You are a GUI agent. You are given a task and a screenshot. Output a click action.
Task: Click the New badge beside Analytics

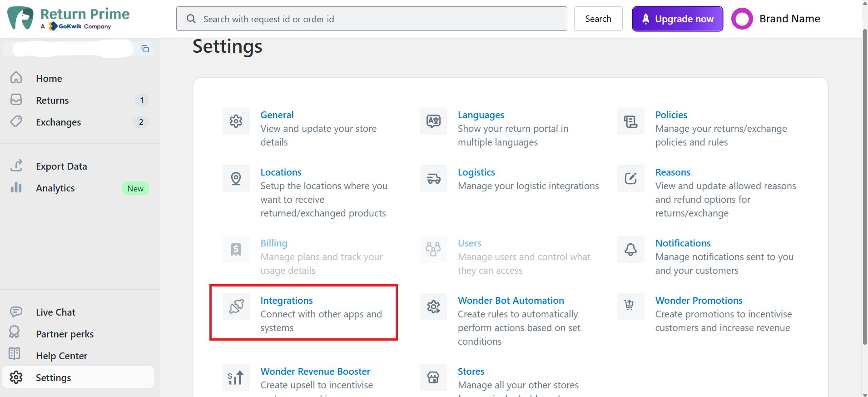click(x=135, y=188)
